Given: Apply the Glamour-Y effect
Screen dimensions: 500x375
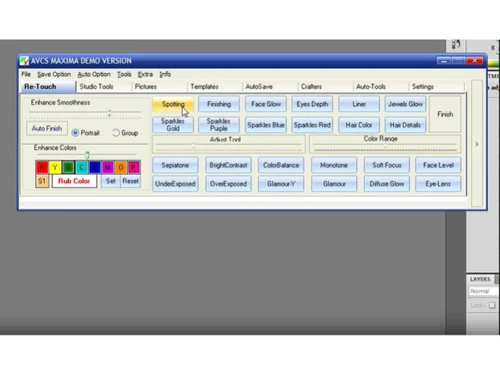Looking at the screenshot, I should point(281,184).
